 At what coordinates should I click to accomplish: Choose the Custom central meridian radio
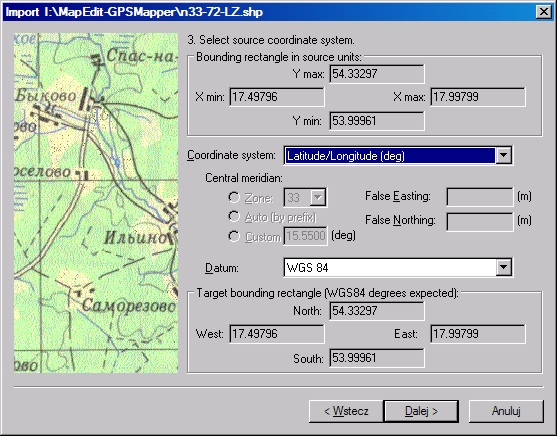234,236
